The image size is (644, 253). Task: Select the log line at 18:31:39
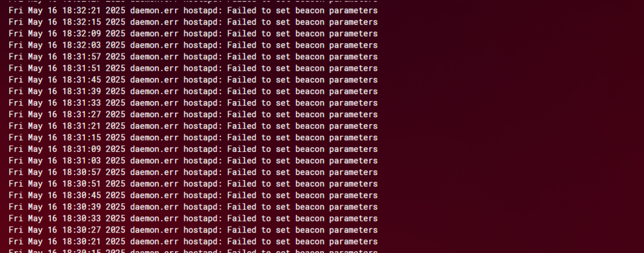coord(193,91)
